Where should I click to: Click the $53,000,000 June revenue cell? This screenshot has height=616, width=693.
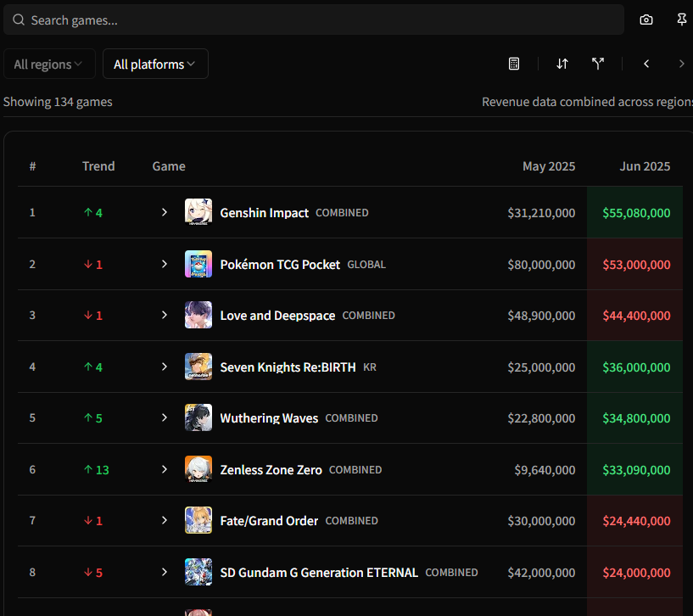(x=636, y=265)
